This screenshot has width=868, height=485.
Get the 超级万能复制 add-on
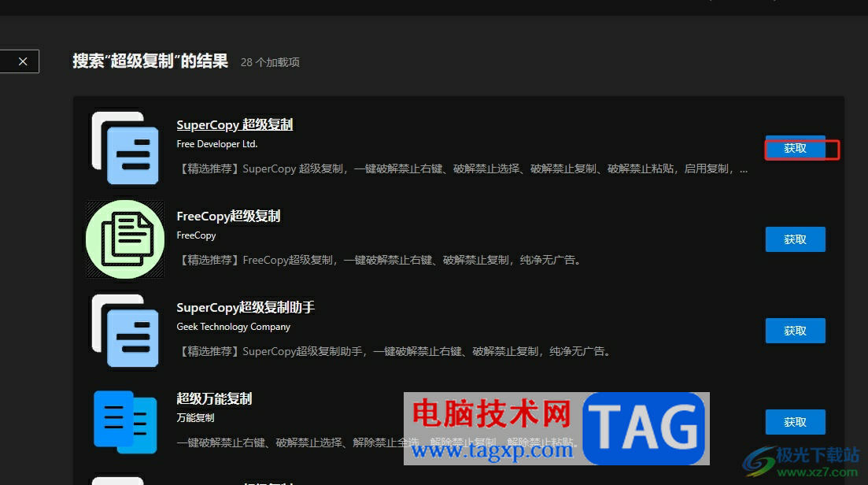[x=795, y=422]
